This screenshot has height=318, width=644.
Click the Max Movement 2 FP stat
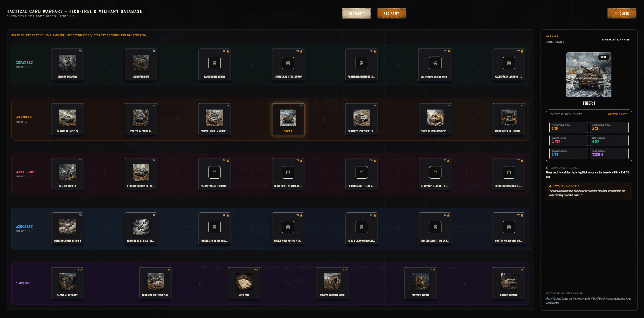tap(569, 153)
